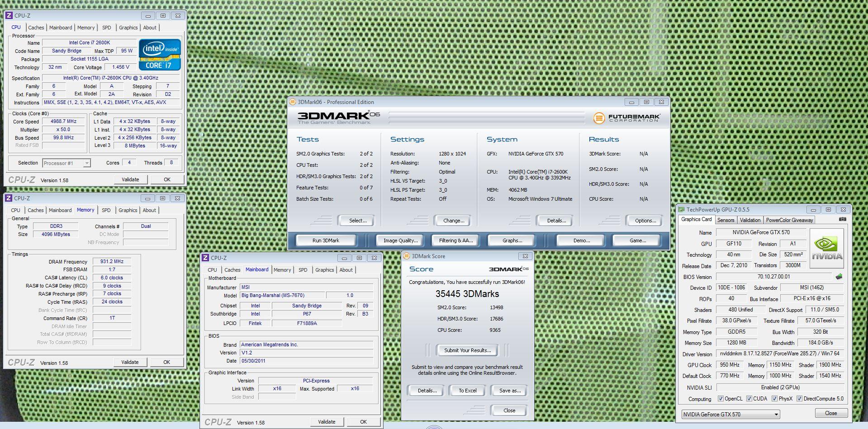Launch the Game... button
The image size is (868, 429).
click(637, 240)
